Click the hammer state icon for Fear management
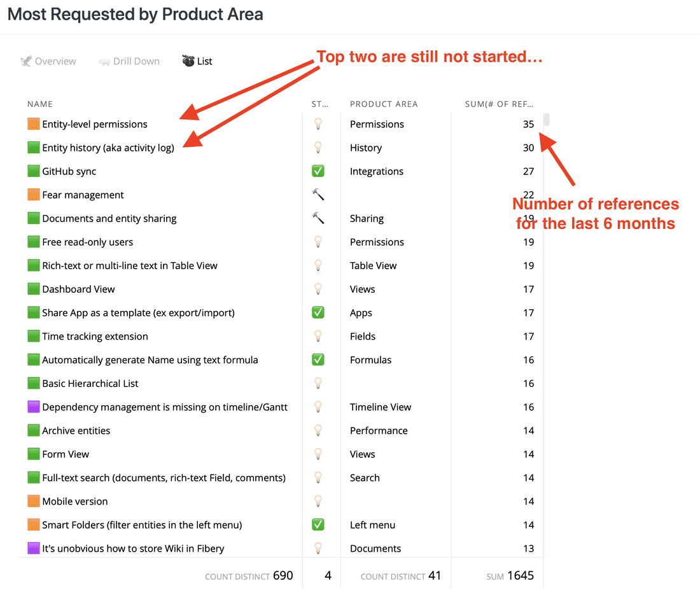Viewport: 700px width, 600px height. tap(318, 194)
